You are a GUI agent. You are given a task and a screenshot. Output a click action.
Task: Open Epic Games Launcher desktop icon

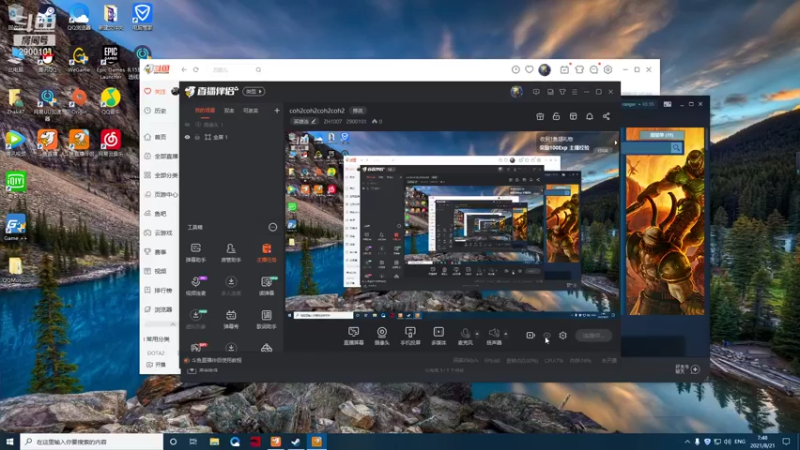(x=111, y=63)
